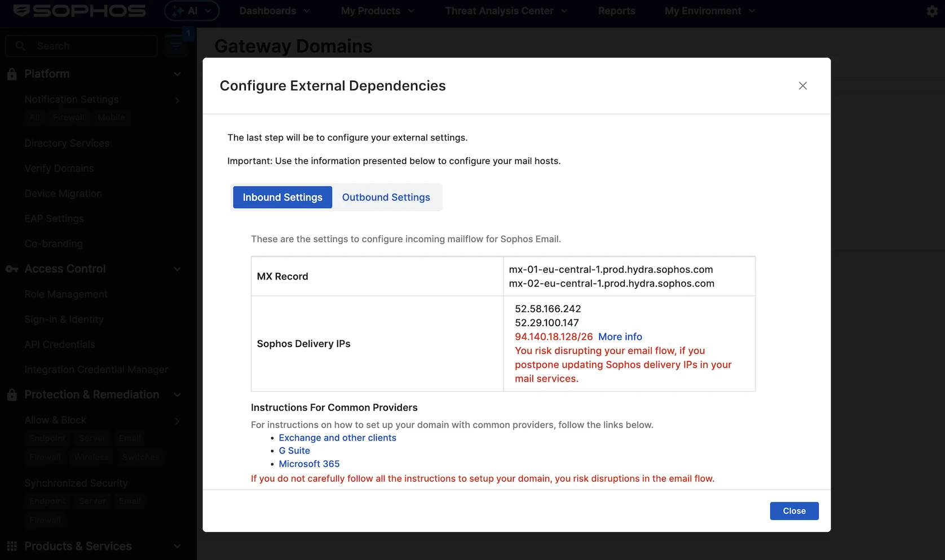Viewport: 945px width, 560px height.
Task: Collapse Products & Services section
Action: 177,546
